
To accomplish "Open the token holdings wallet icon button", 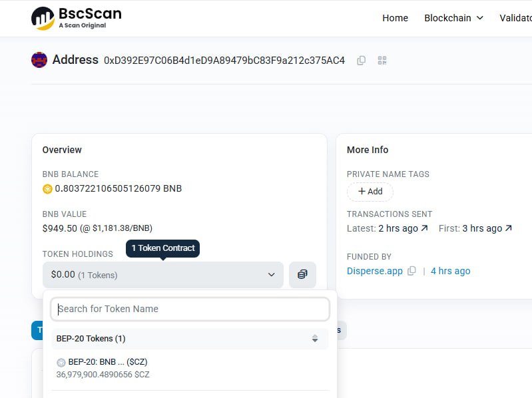I will coord(302,274).
